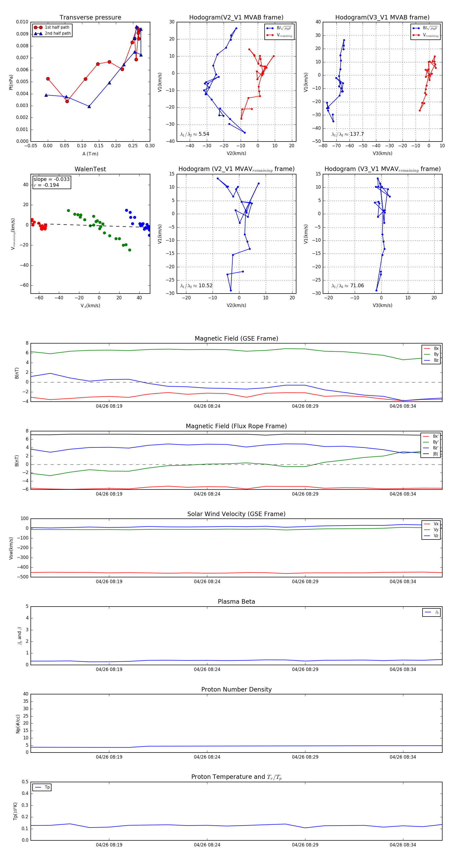Click '04/26 08:24' tick under Plasma Beta plot
The image size is (473, 868).
[x=207, y=669]
